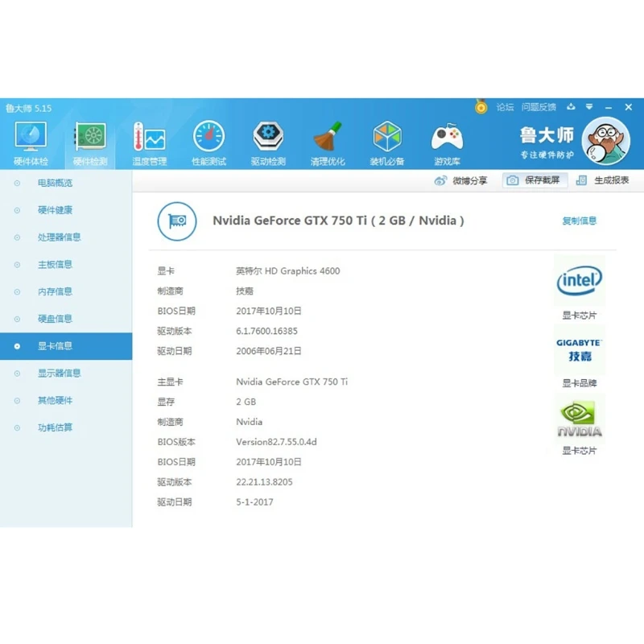644x644 pixels.
Task: Click 保存截屏 save screenshot button
Action: point(535,180)
